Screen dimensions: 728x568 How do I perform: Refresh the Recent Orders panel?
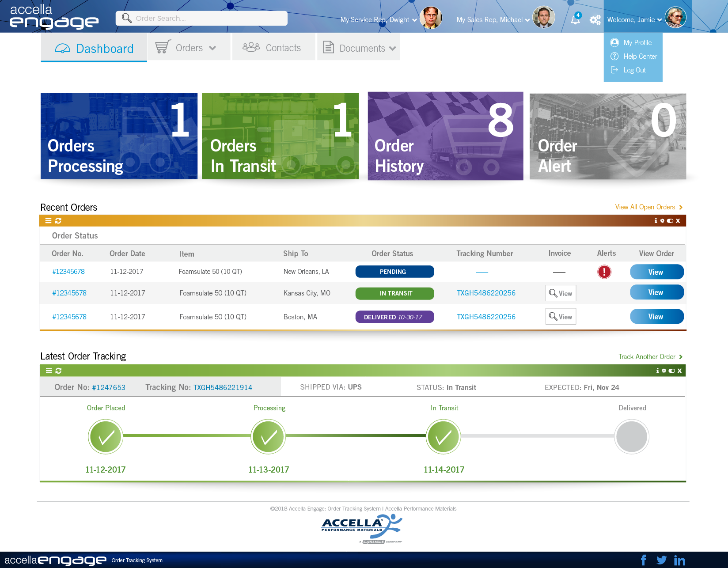[x=58, y=221]
